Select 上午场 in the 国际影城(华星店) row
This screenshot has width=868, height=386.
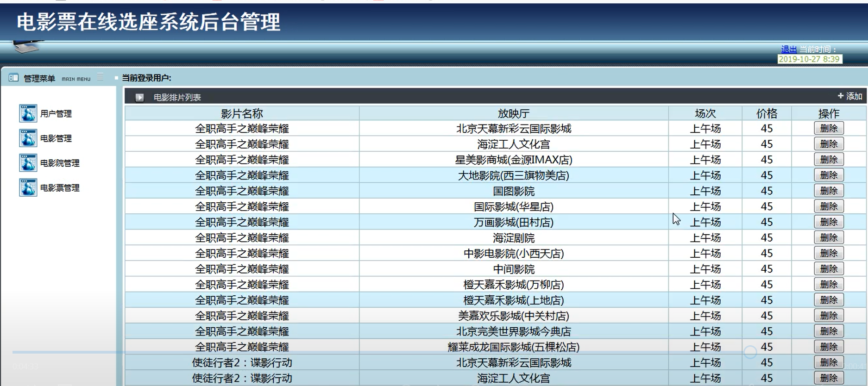(x=705, y=206)
